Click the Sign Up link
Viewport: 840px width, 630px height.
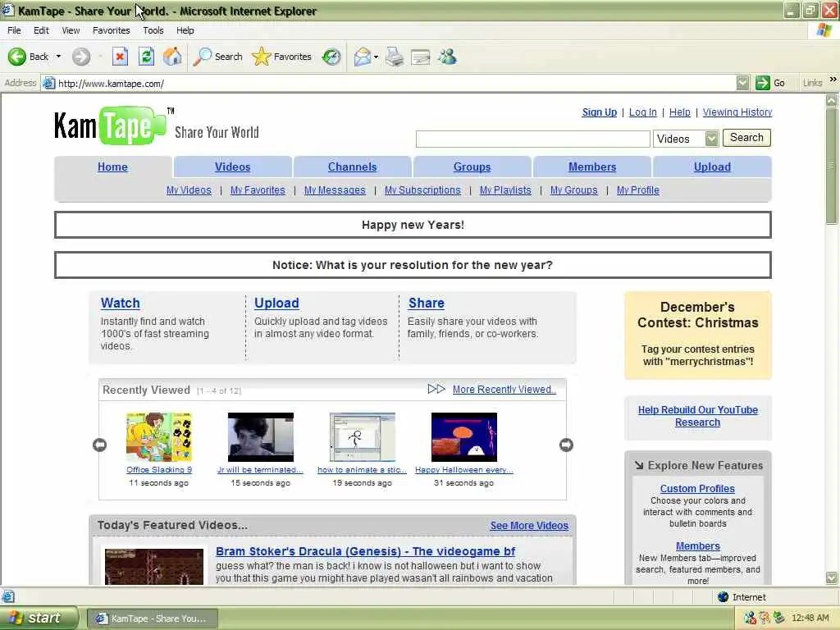(600, 112)
